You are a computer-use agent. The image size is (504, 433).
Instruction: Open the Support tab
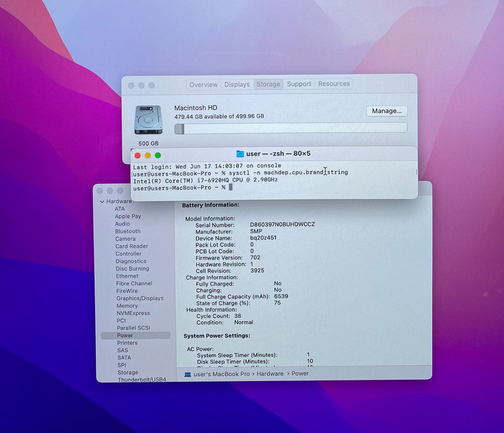299,84
